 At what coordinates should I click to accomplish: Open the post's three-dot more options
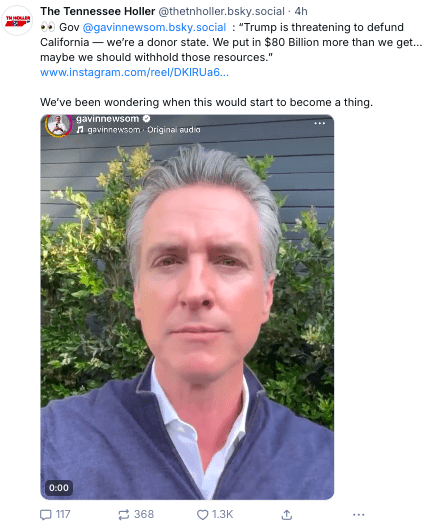point(359,514)
